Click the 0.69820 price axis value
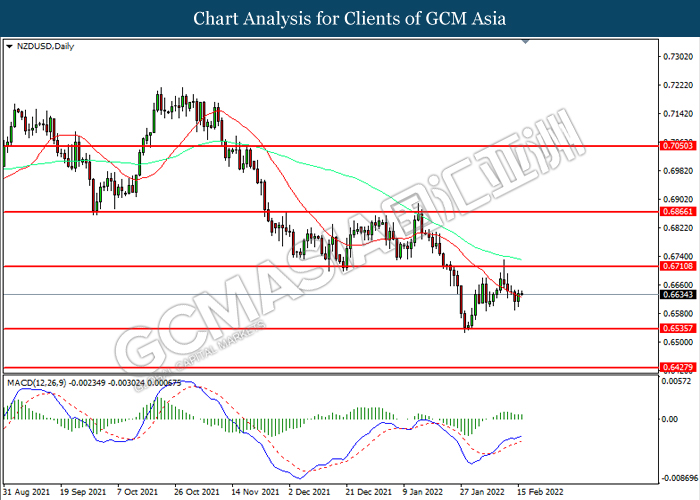 coord(678,171)
